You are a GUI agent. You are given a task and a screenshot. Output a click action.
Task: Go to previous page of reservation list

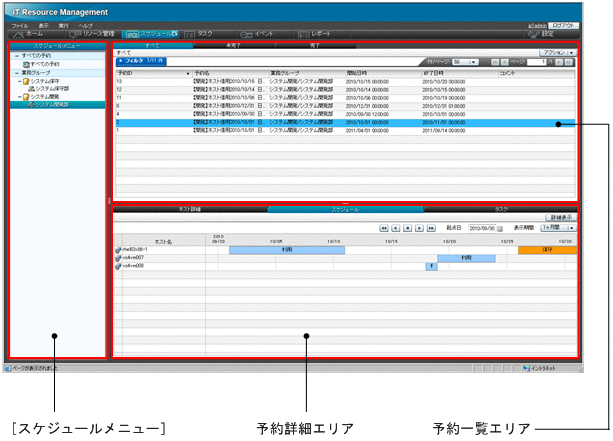point(505,62)
